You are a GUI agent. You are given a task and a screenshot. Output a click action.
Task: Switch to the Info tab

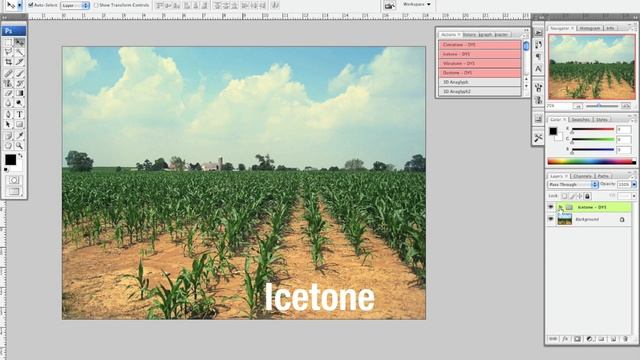click(x=611, y=28)
